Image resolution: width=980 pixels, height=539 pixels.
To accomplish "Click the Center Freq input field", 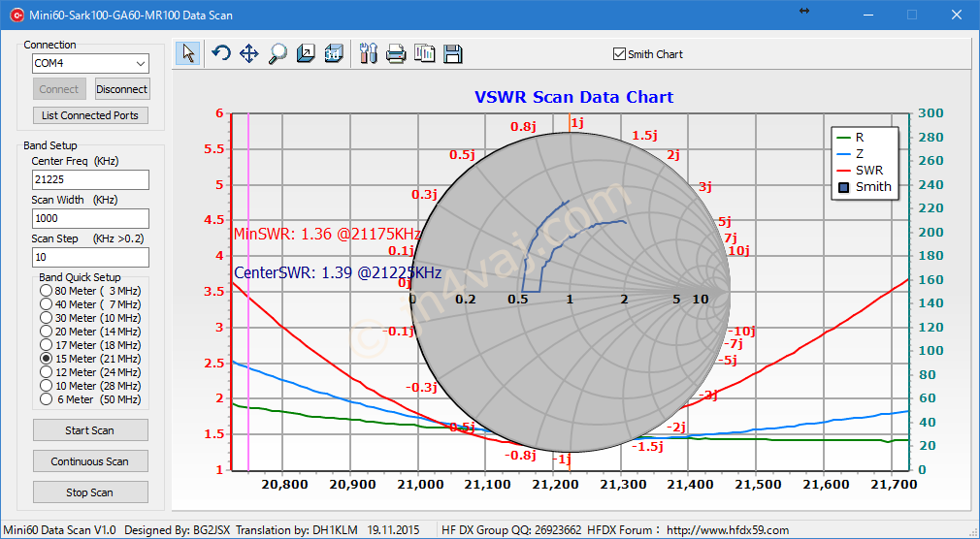I will coord(90,180).
